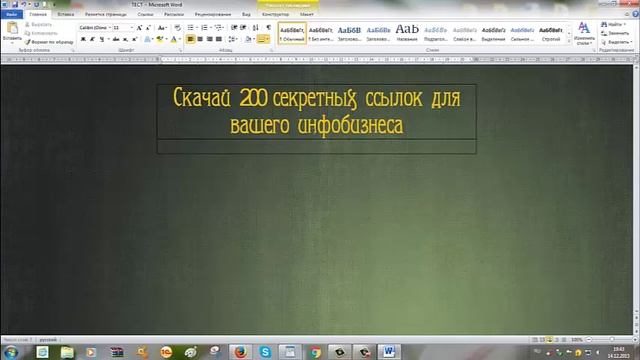Open Firefox from the taskbar
Image resolution: width=640 pixels, height=360 pixels.
point(240,352)
